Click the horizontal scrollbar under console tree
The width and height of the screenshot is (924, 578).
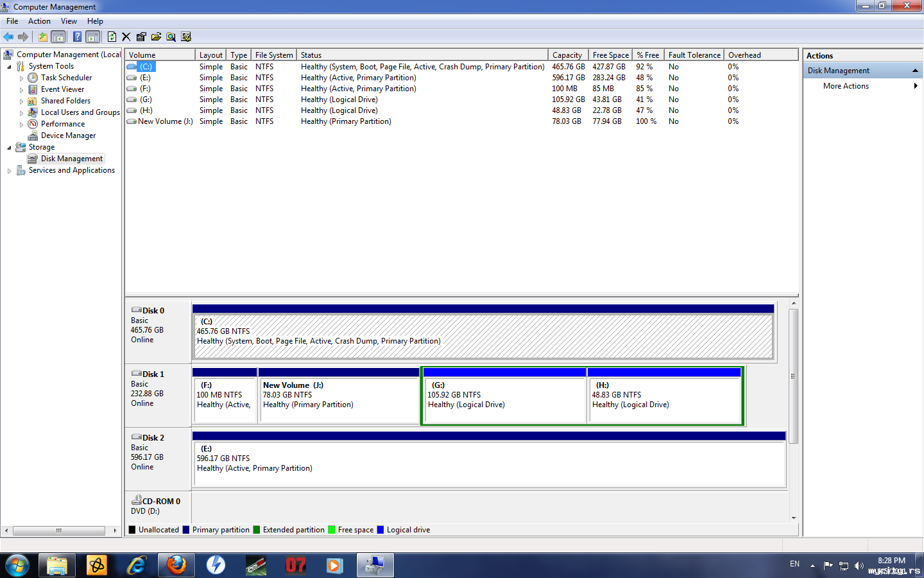pos(59,530)
